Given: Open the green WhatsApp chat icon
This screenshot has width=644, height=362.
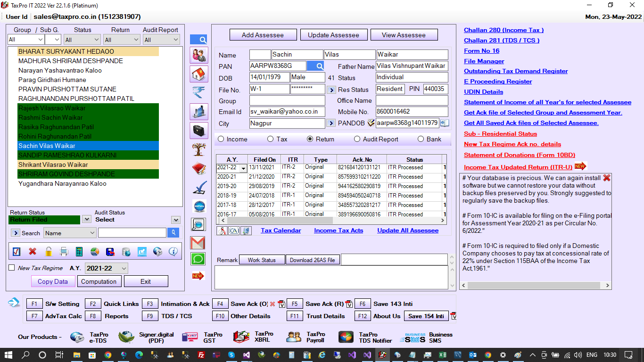Looking at the screenshot, I should (x=198, y=259).
